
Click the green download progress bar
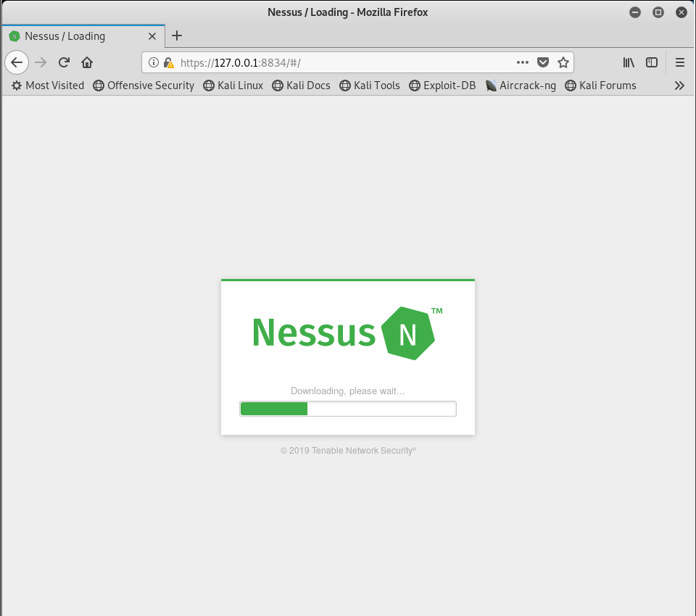347,409
